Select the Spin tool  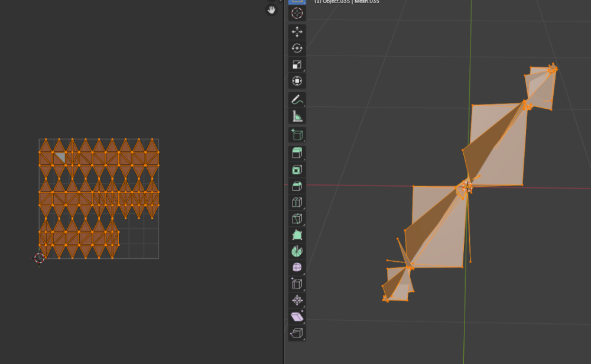(297, 251)
